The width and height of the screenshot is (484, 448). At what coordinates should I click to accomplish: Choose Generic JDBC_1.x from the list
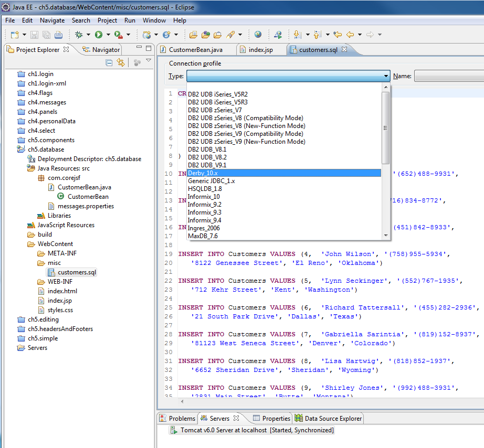284,181
